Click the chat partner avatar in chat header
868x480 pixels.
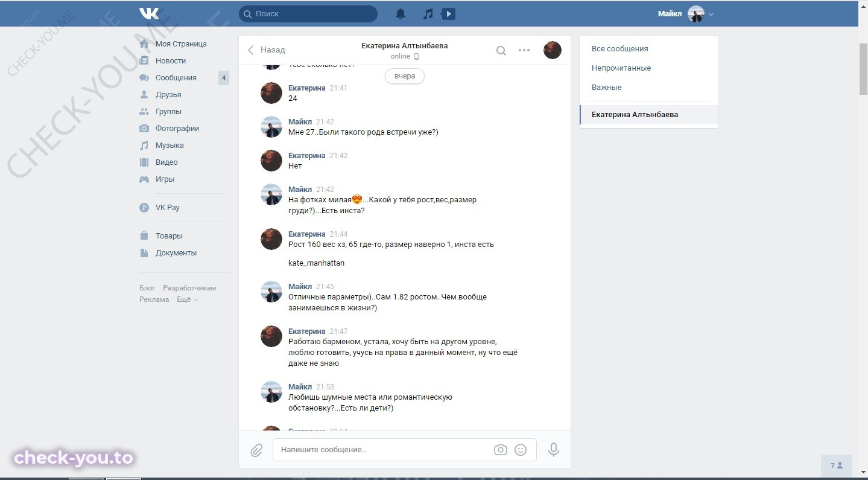(x=553, y=50)
